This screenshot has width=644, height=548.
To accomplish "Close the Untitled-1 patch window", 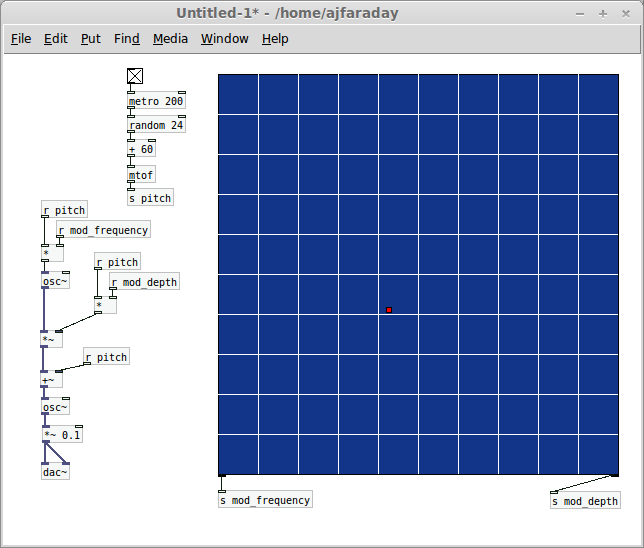I will [x=626, y=14].
